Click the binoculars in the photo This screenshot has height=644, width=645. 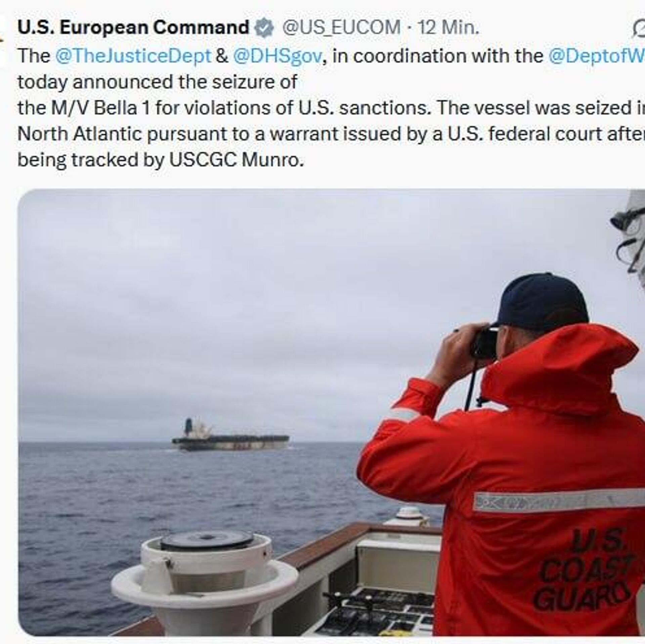tap(484, 342)
